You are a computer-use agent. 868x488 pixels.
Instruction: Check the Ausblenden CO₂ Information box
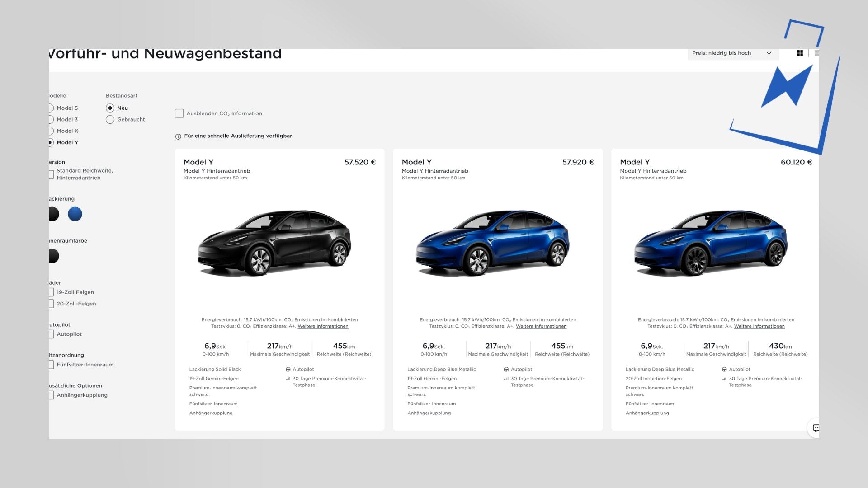[x=179, y=113]
